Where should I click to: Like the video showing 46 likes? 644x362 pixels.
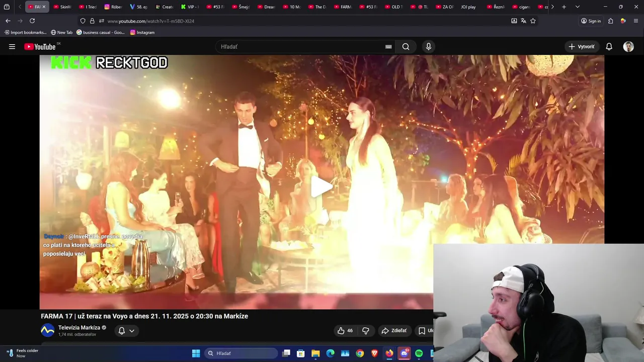click(x=345, y=330)
